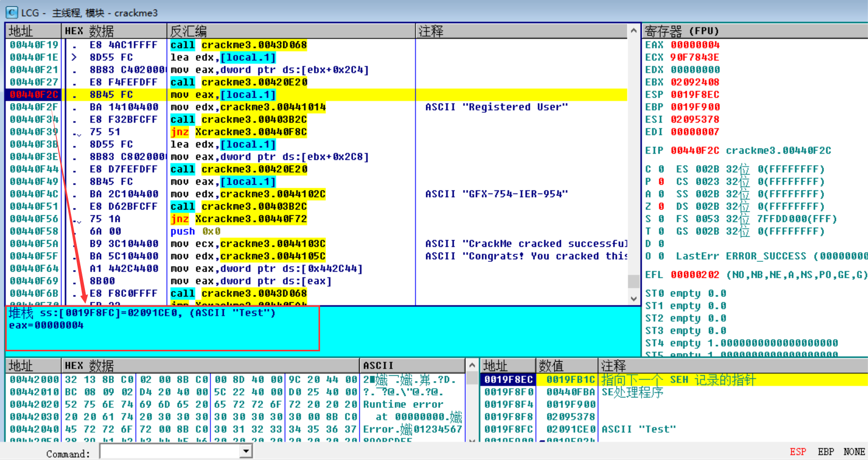
Task: Click the 注释 header in disassembly pane
Action: coord(522,31)
